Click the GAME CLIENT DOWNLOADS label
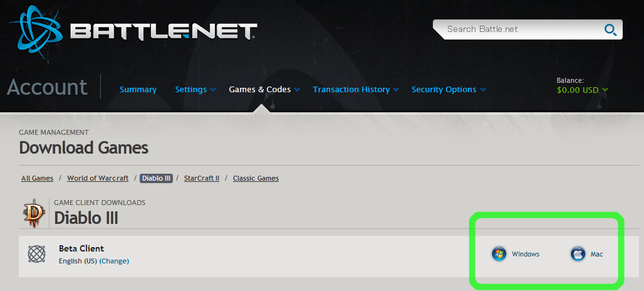Image resolution: width=644 pixels, height=291 pixels. pyautogui.click(x=100, y=203)
